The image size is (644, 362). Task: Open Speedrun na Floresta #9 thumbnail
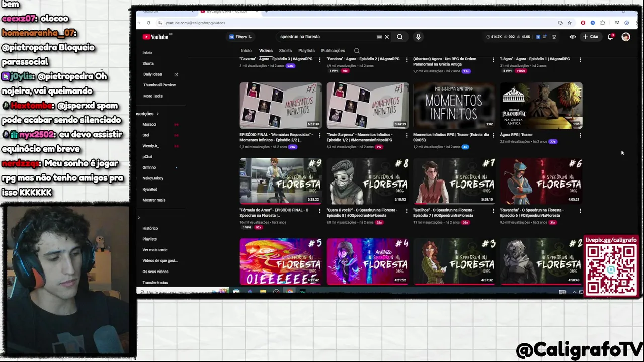(281, 181)
